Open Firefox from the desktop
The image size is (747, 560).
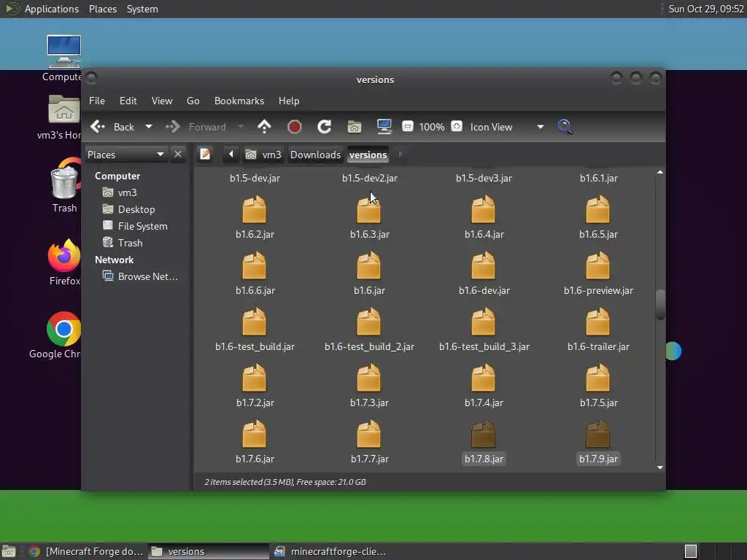pos(64,257)
